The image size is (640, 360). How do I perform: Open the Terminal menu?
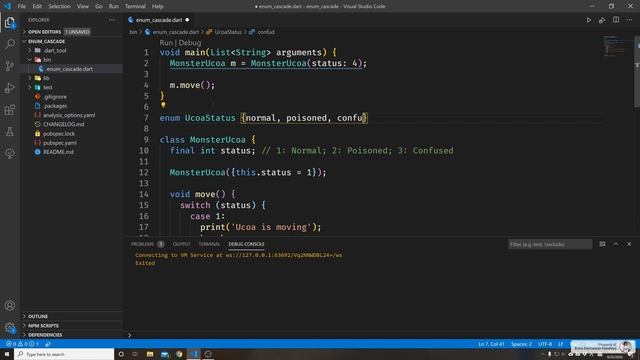135,6
